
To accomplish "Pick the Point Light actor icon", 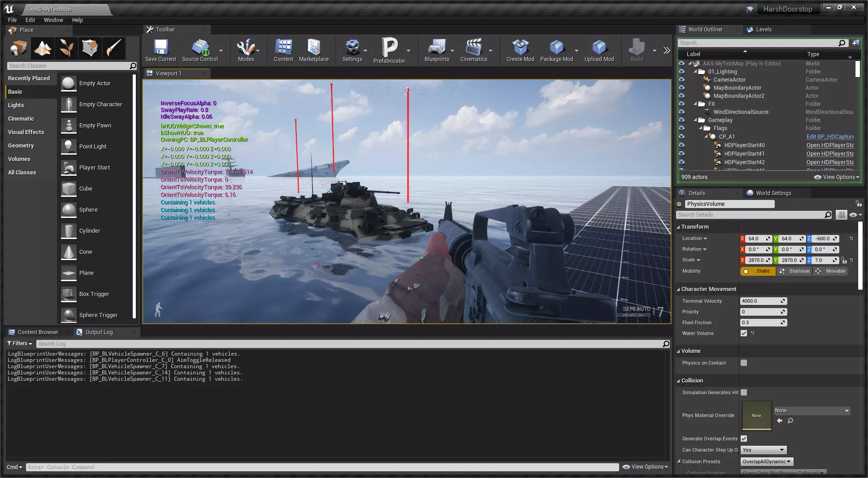I will click(x=69, y=147).
